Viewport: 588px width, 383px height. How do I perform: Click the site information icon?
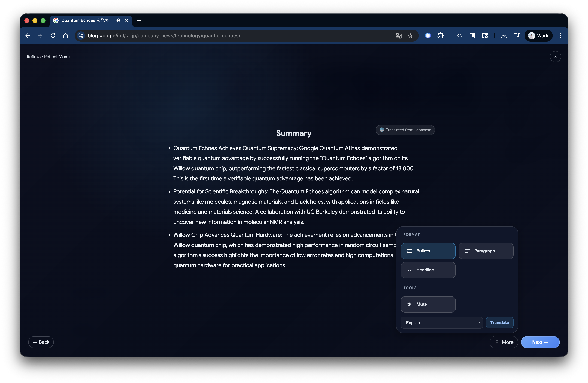click(x=81, y=36)
